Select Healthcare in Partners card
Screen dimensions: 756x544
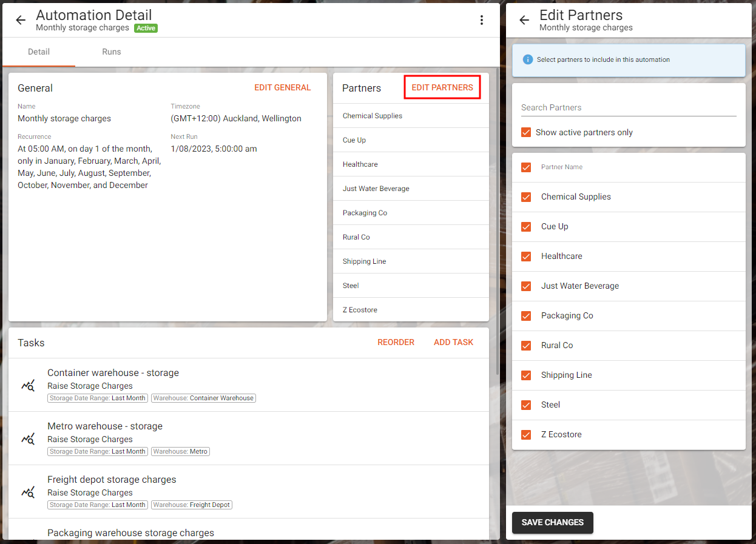(411, 164)
